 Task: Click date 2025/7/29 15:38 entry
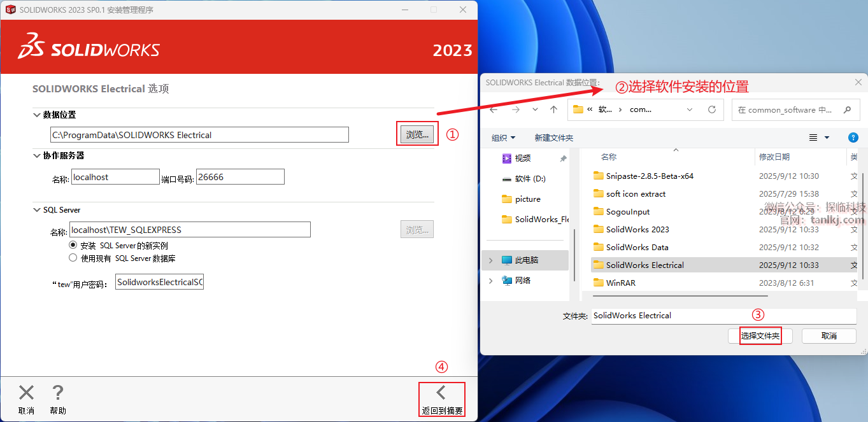coord(788,193)
